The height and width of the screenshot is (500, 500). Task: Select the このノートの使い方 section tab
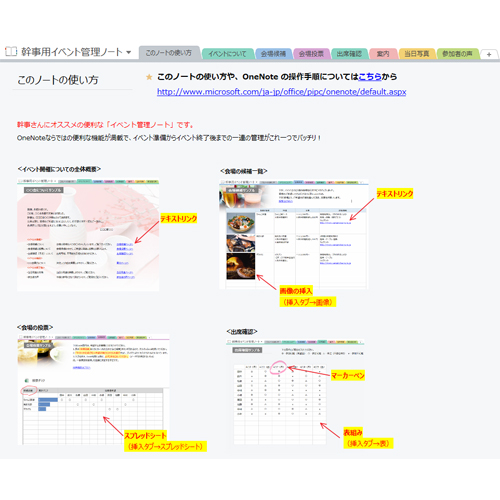169,53
